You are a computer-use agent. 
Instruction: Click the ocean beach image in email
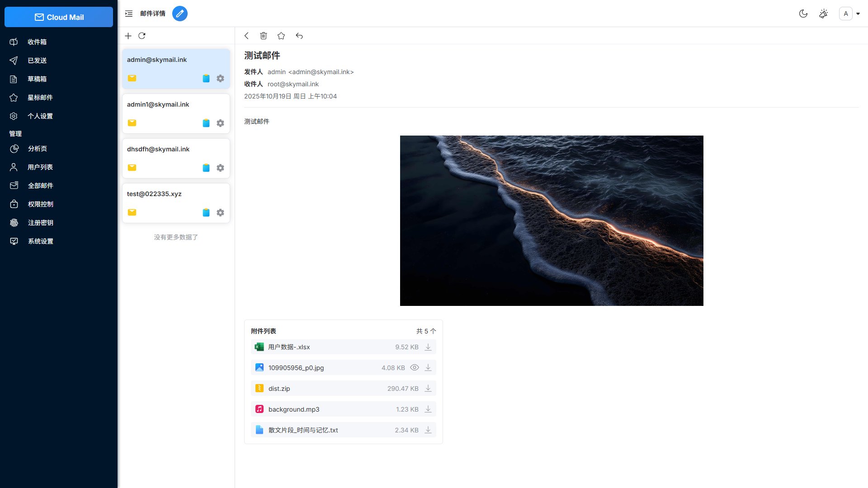point(552,221)
